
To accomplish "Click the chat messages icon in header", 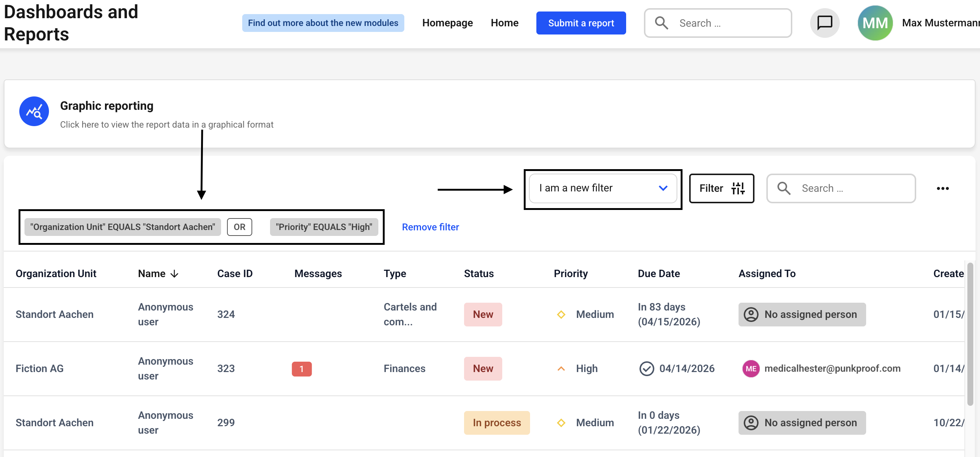I will 825,23.
